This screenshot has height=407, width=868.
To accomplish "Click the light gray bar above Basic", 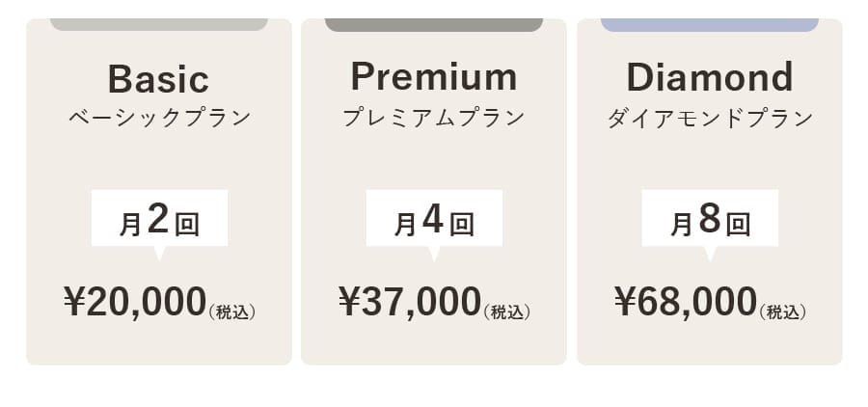I will coord(159,24).
